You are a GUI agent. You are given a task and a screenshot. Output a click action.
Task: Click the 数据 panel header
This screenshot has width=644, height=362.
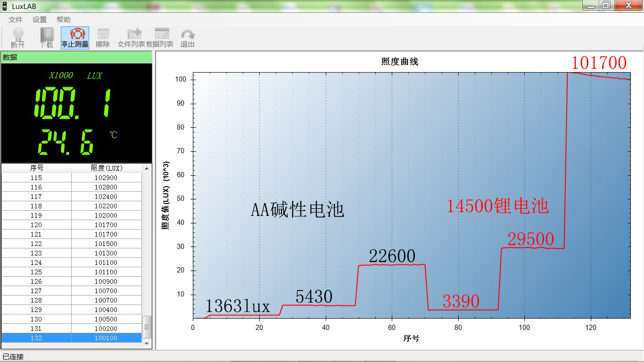pos(76,57)
